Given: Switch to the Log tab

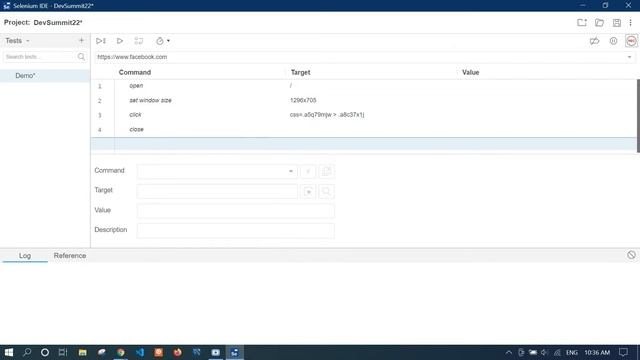Looking at the screenshot, I should point(25,256).
